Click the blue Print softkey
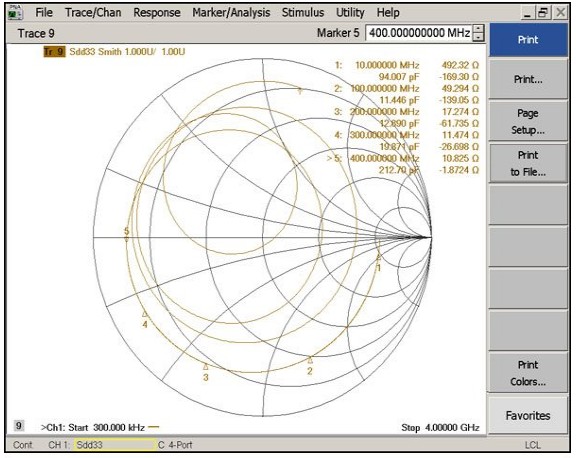576x458 pixels. [528, 40]
